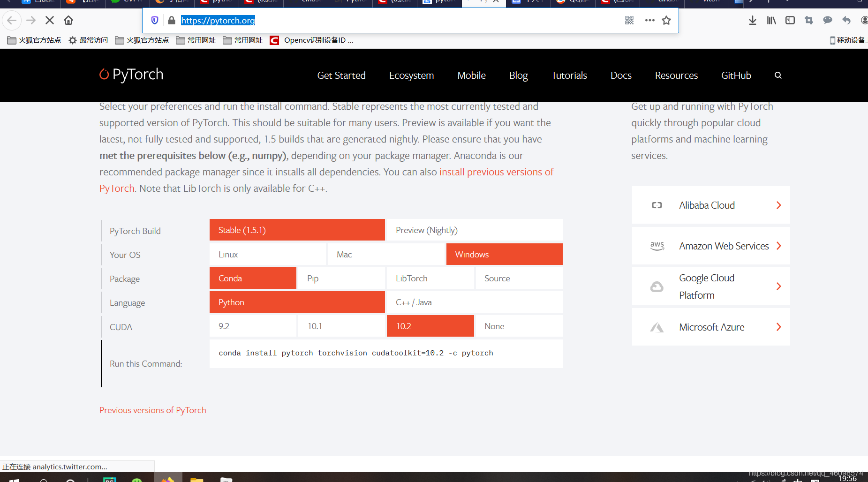Bookmark this page with the star icon
The image size is (868, 482).
[666, 20]
